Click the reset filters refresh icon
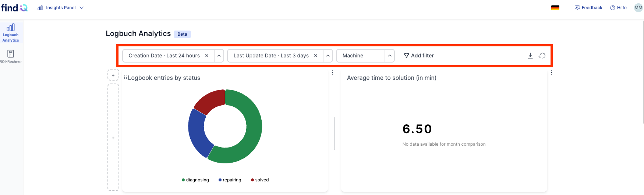This screenshot has height=195, width=644. [542, 56]
